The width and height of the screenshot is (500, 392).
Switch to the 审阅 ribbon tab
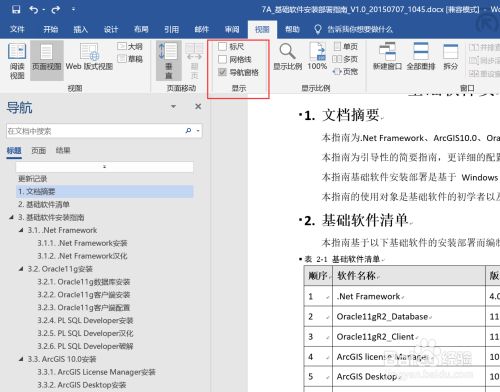[x=232, y=29]
